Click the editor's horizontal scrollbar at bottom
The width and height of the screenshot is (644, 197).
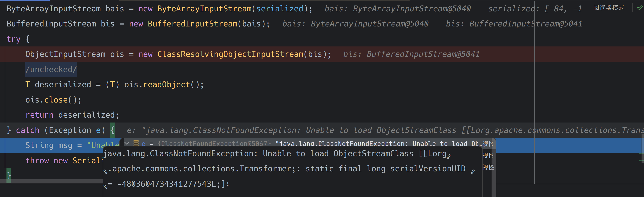[51, 182]
